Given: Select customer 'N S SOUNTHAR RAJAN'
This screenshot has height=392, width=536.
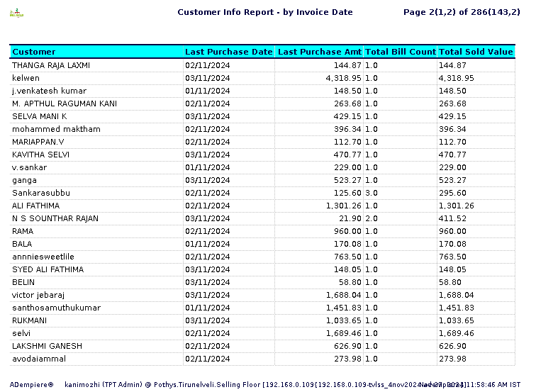Looking at the screenshot, I should point(55,218).
